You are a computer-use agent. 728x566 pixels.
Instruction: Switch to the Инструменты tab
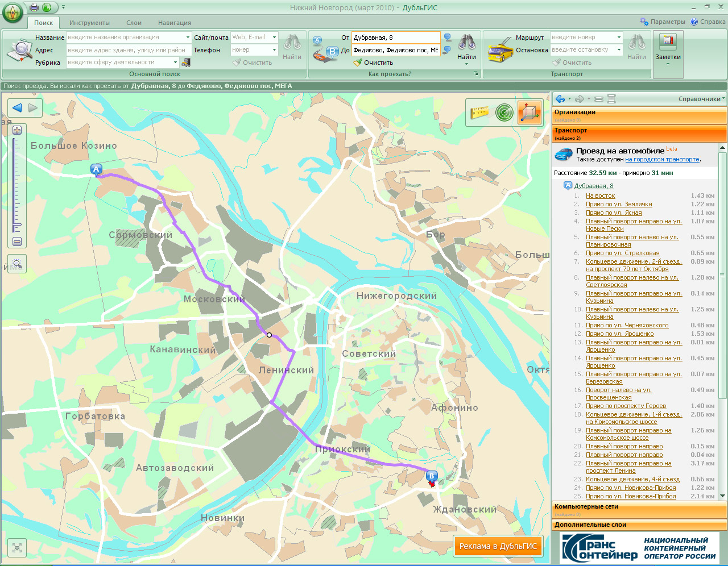pos(89,23)
